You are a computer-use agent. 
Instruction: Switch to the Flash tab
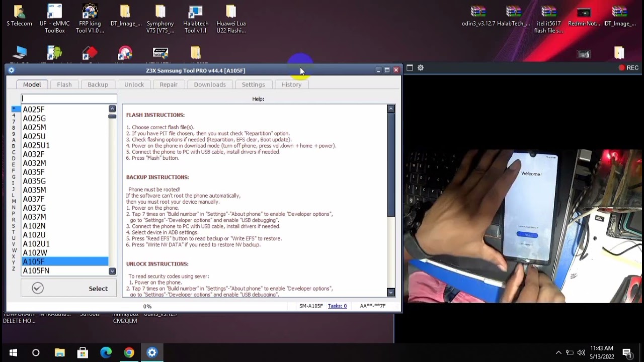64,84
